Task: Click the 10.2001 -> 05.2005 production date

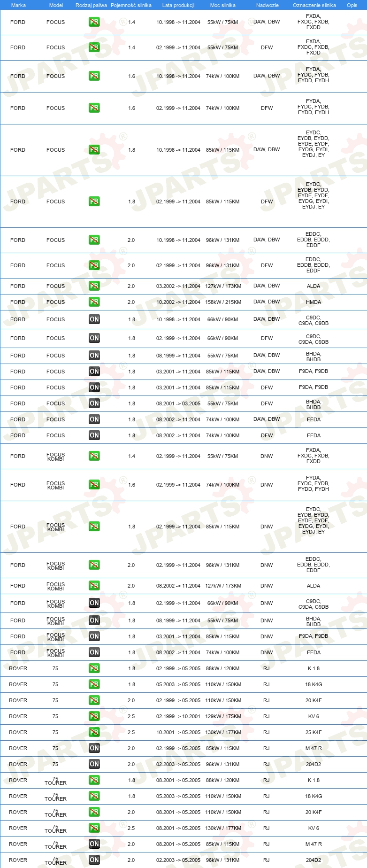Action: click(178, 732)
